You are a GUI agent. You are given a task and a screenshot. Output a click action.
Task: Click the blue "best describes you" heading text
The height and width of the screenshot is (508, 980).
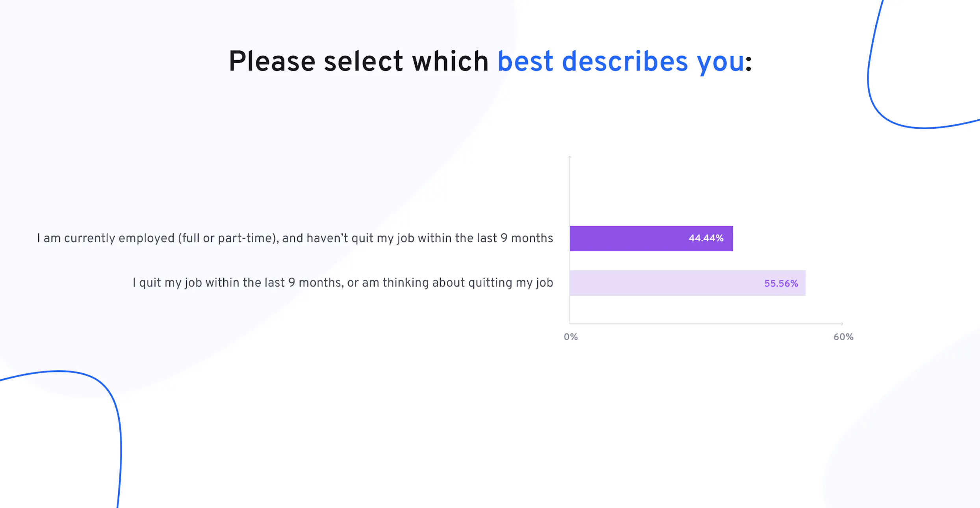[621, 62]
